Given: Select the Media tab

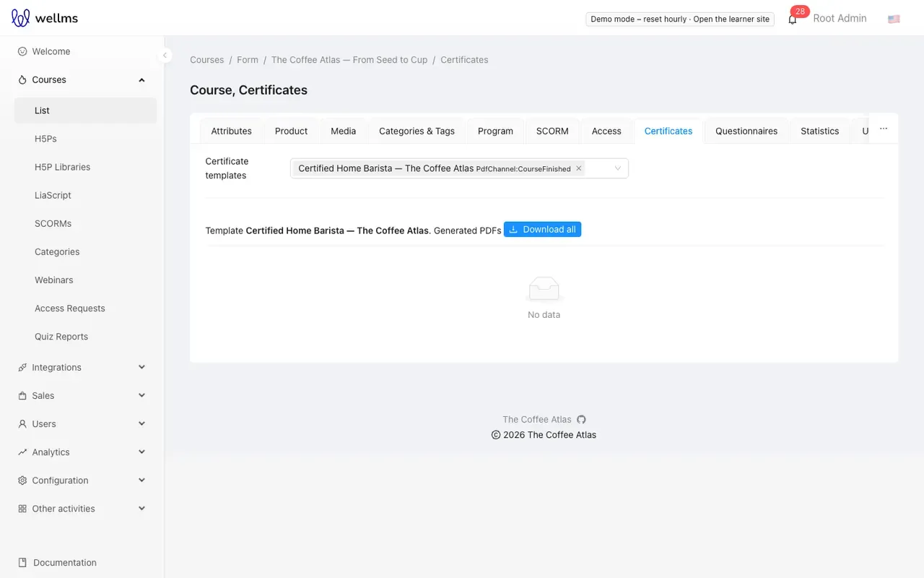Looking at the screenshot, I should tap(343, 131).
